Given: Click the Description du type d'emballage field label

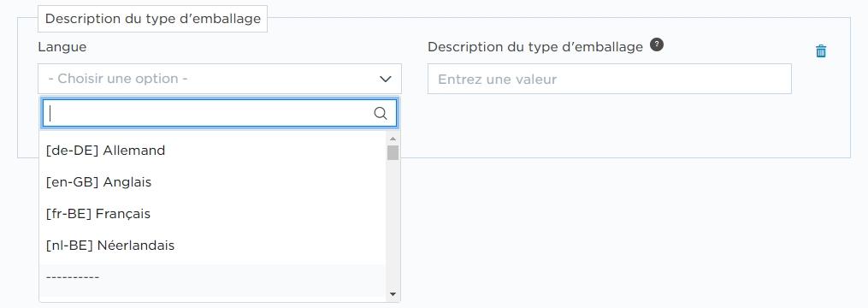Looking at the screenshot, I should (535, 47).
